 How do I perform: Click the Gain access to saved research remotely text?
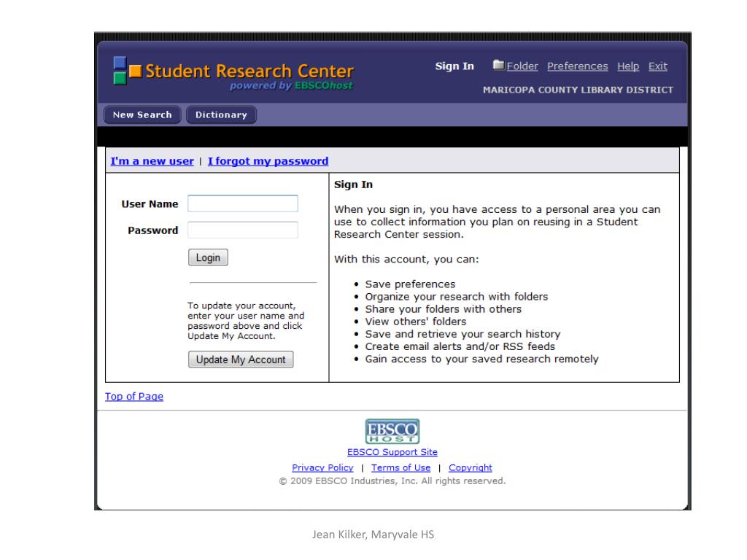481,359
